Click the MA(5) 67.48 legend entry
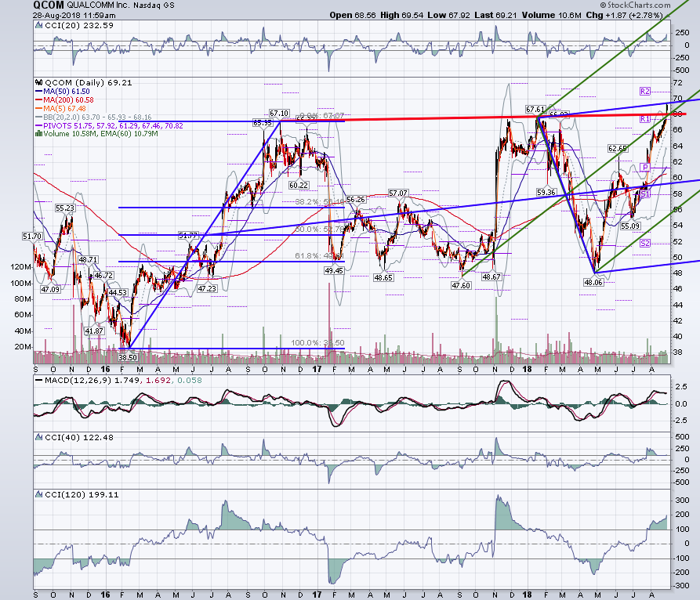This screenshot has height=600, width=700. pos(60,108)
